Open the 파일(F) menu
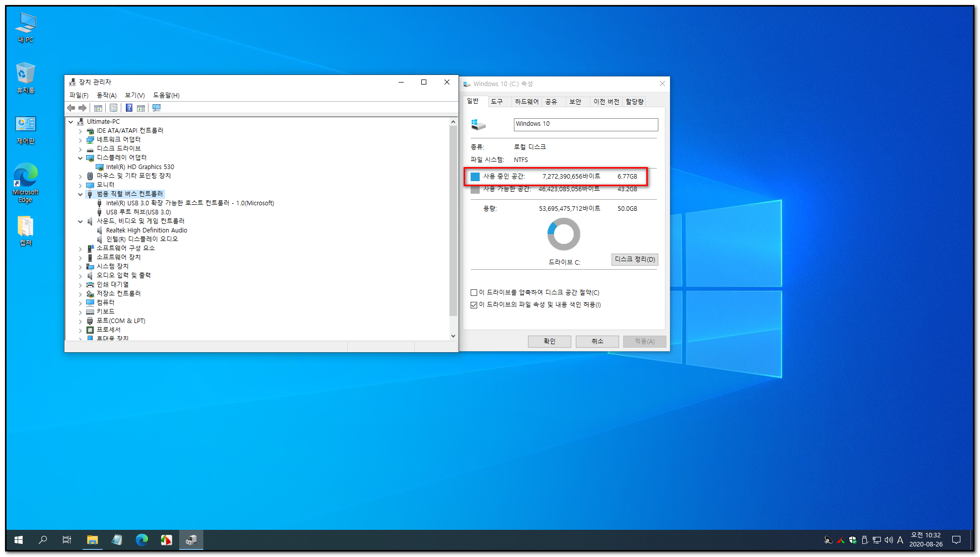 [79, 95]
